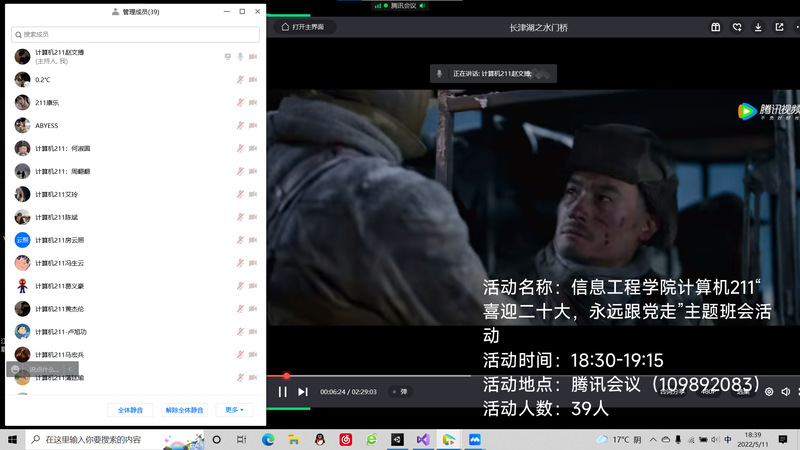Toggle host camera icon in first row
This screenshot has width=800, height=450.
click(x=253, y=57)
